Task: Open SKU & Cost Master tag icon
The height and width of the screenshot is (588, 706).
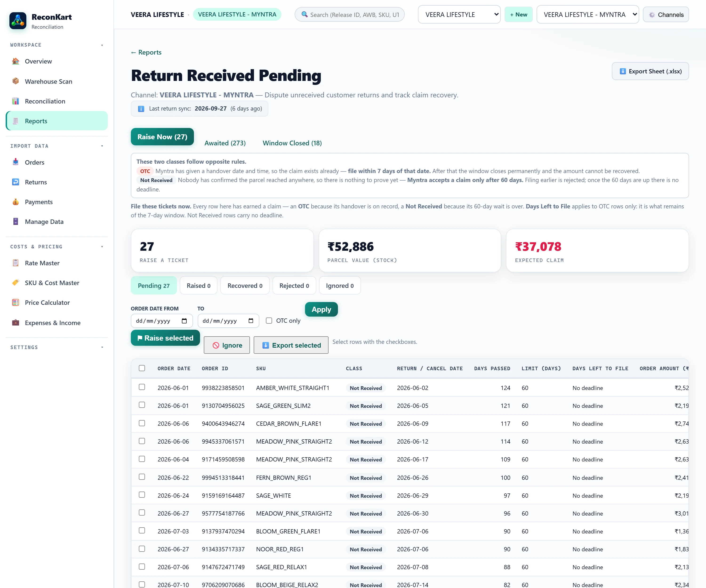Action: point(16,282)
